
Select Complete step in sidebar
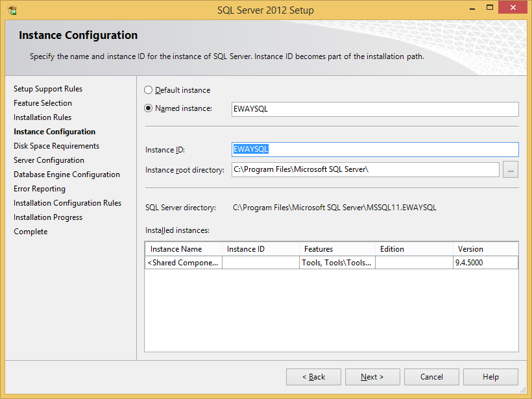[x=30, y=232]
